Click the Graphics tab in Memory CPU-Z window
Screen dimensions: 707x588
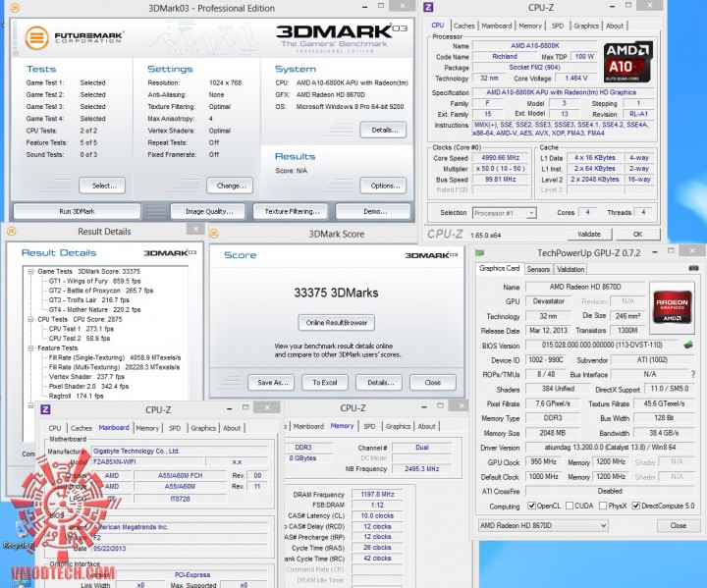click(x=398, y=426)
